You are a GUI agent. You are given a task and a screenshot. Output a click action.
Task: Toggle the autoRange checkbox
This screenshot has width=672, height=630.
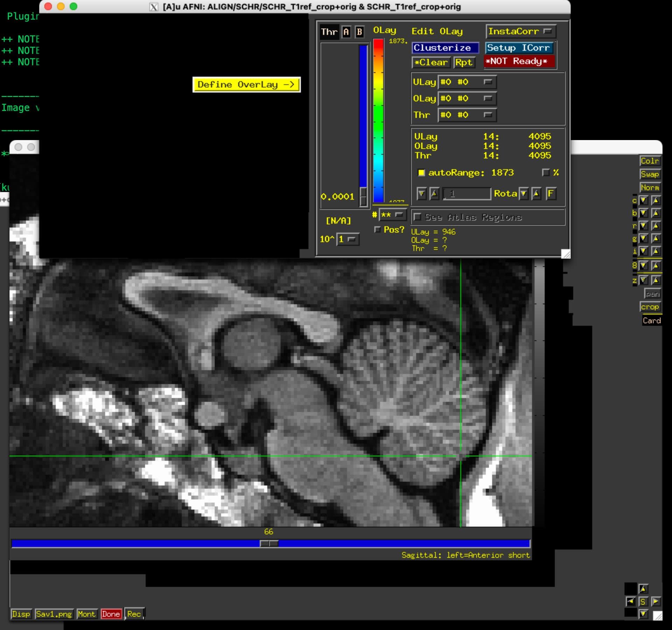[x=421, y=173]
